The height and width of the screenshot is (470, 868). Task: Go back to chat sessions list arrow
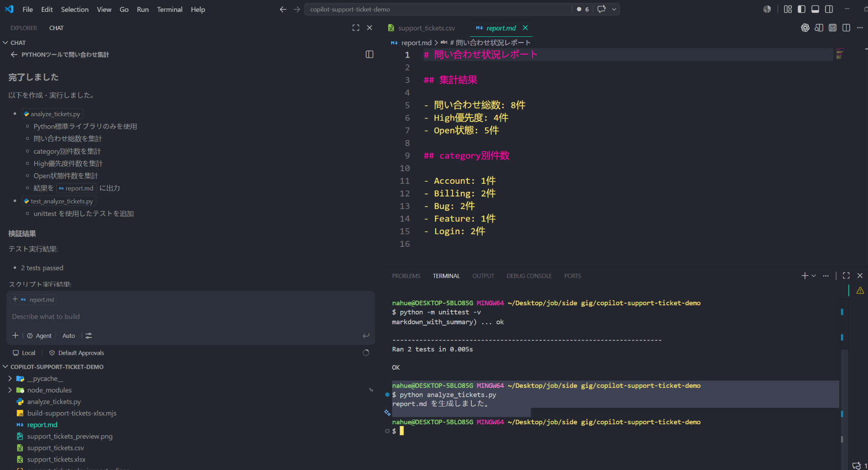pyautogui.click(x=14, y=54)
